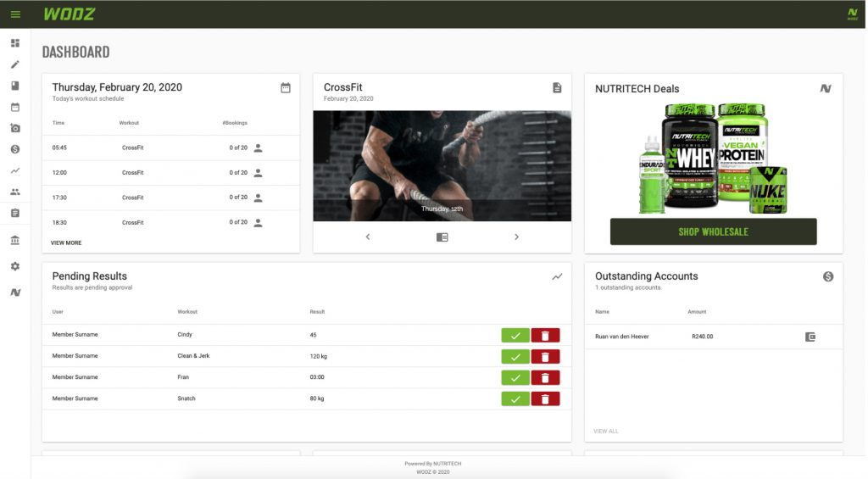
Task: Click person icon for 17:30 CrossFit class
Action: click(258, 198)
